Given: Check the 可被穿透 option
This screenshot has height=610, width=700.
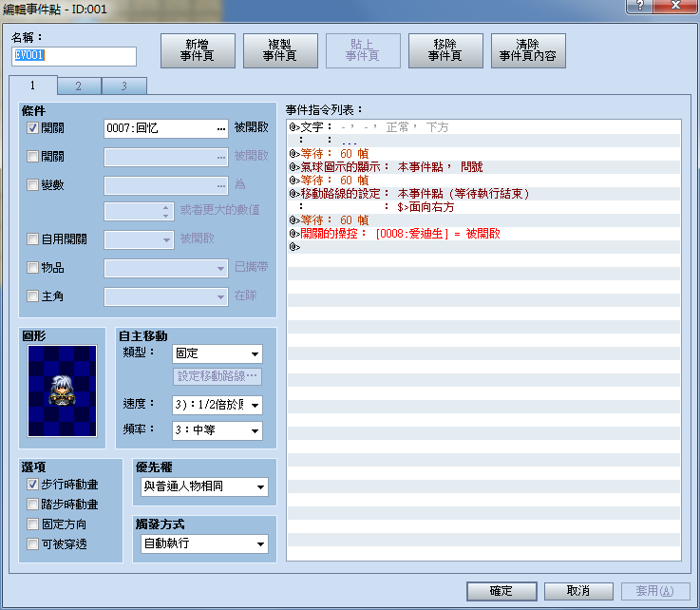Looking at the screenshot, I should pos(32,543).
